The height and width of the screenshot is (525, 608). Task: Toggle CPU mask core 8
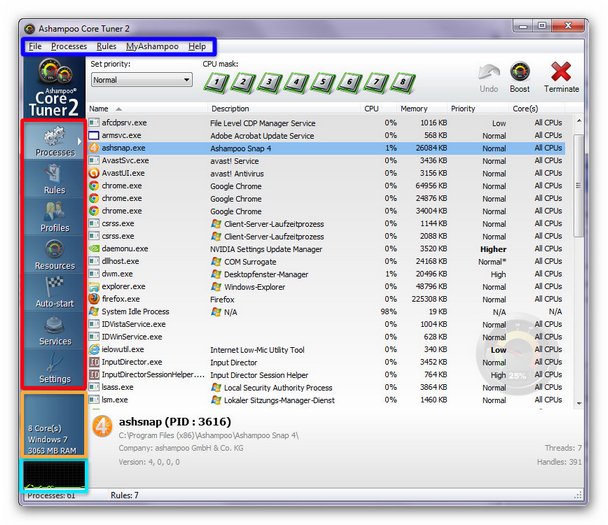tap(402, 82)
